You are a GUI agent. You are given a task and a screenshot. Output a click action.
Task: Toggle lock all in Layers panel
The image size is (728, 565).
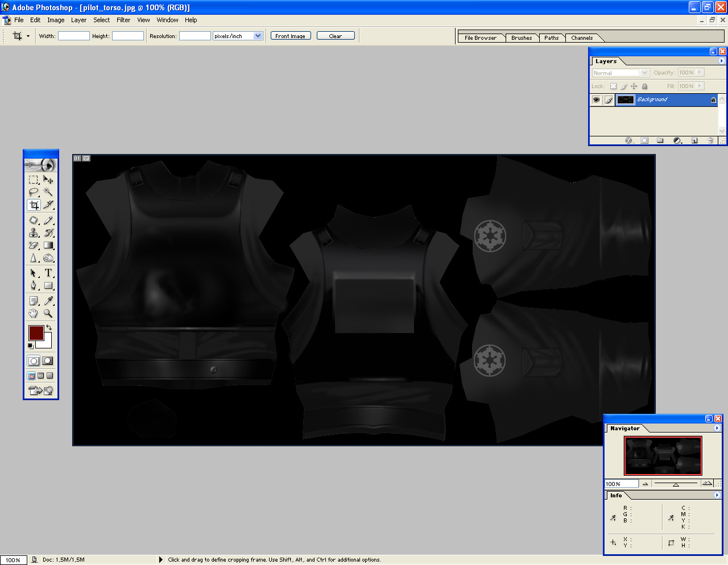pos(645,86)
